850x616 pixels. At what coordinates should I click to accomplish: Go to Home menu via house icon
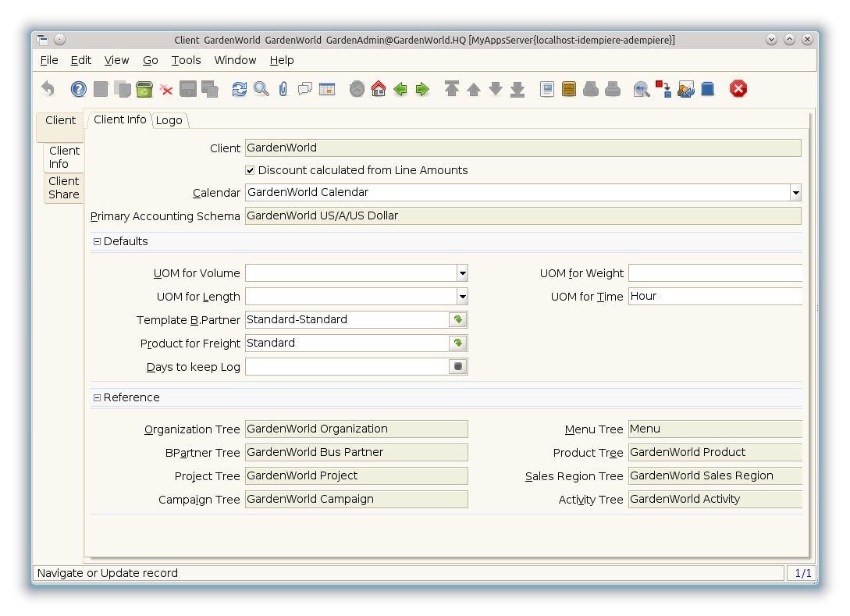(x=379, y=89)
